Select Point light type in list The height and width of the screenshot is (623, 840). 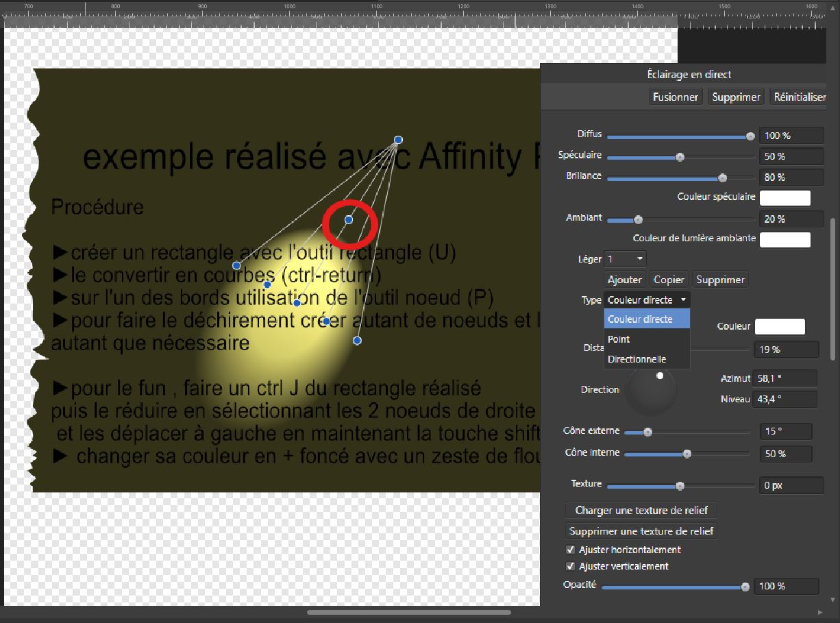coord(647,339)
